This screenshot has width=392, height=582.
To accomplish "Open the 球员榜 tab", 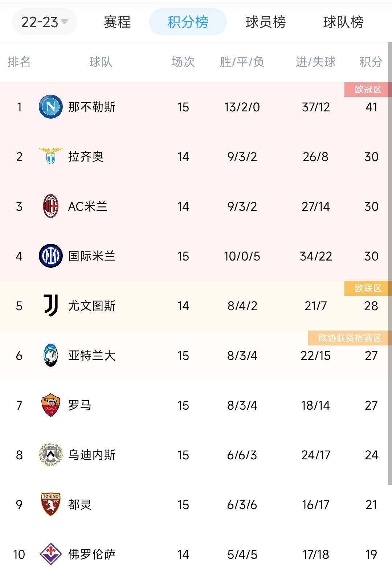I will 266,22.
